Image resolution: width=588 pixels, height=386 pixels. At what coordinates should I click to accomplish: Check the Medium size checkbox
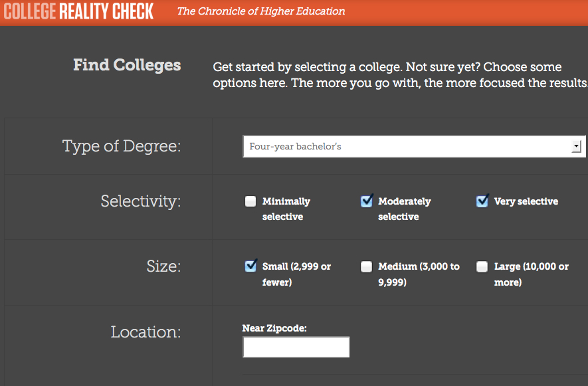pos(366,266)
